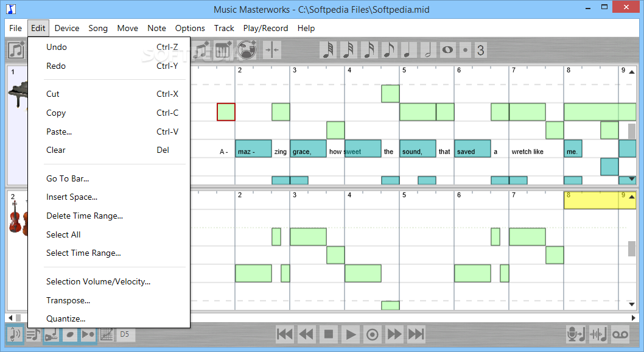Toggle the play-arrow-with-note button
Viewport: 644px width, 352px height.
pos(88,334)
